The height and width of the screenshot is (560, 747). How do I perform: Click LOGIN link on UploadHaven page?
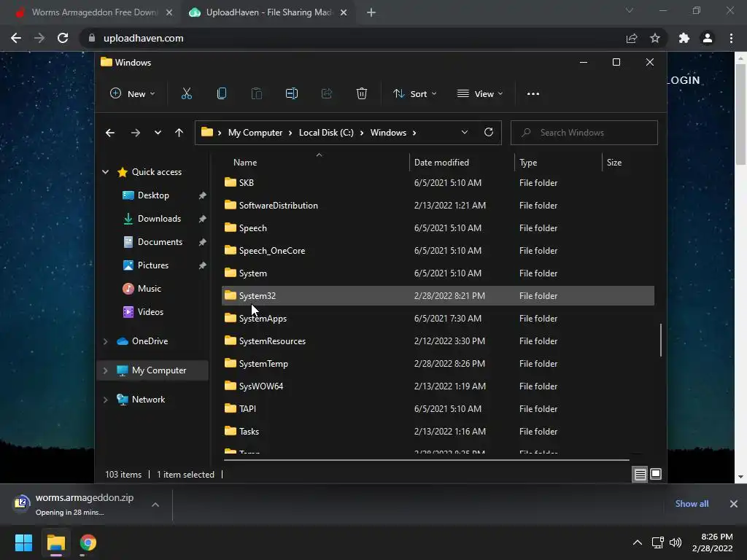coord(684,80)
